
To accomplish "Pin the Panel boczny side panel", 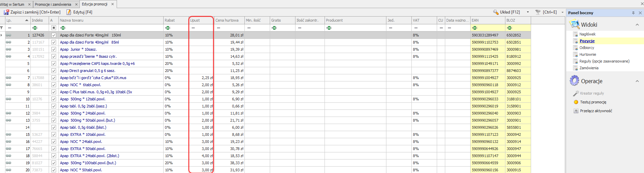I will click(x=633, y=13).
